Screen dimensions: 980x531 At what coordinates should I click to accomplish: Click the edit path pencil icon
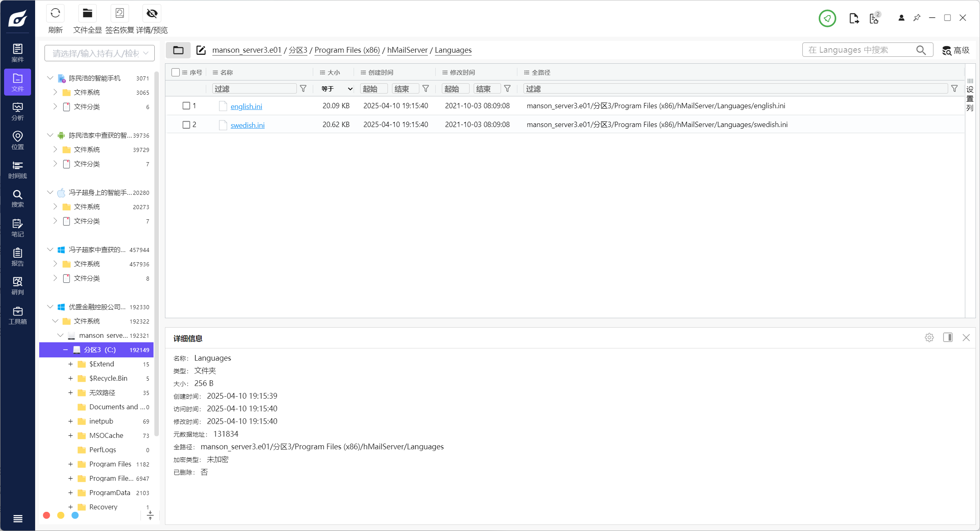point(201,50)
